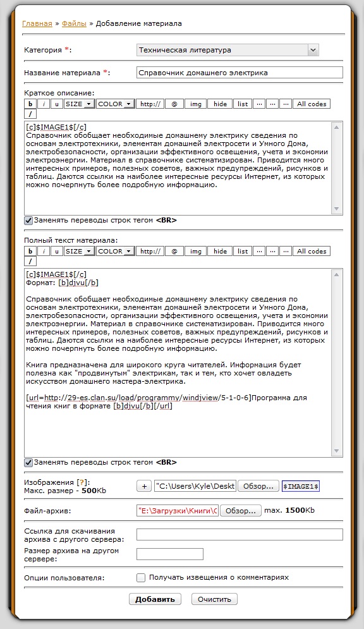364x629 pixels.
Task: Insert img code in Краткое описание toolbar
Action: [196, 104]
